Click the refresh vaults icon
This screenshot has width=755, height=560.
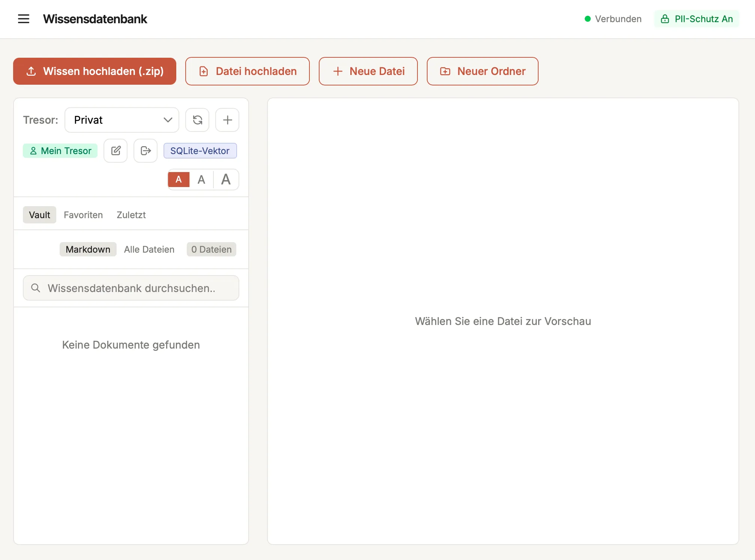click(197, 120)
